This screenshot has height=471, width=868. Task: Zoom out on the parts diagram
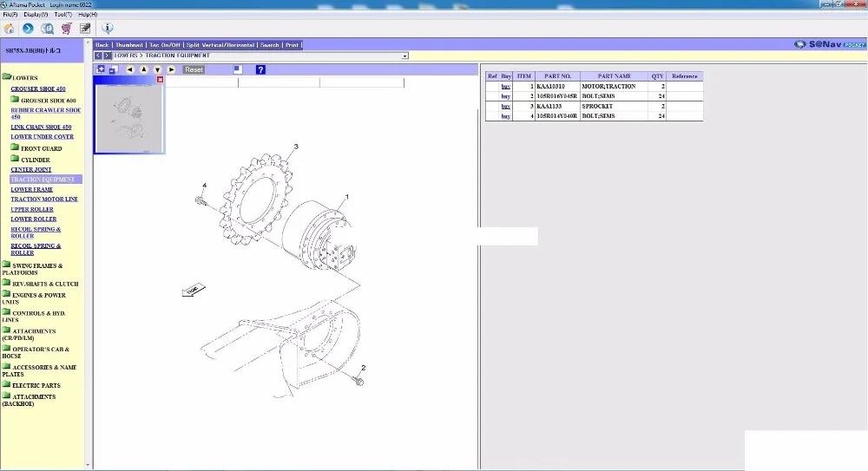point(114,69)
